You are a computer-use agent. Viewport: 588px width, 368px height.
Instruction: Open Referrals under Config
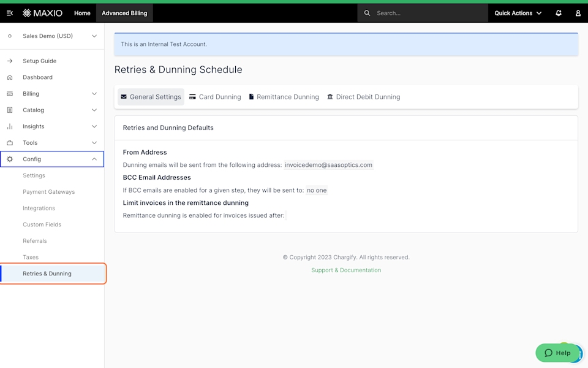coord(35,240)
